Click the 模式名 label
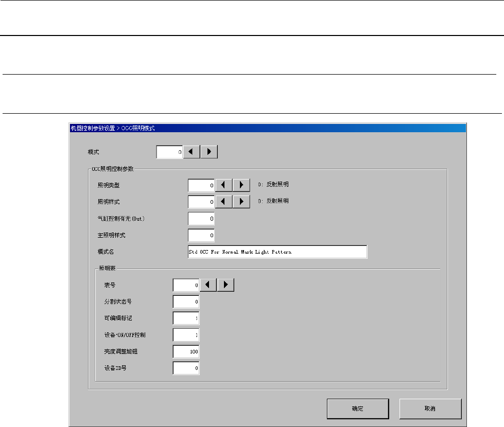 point(106,252)
